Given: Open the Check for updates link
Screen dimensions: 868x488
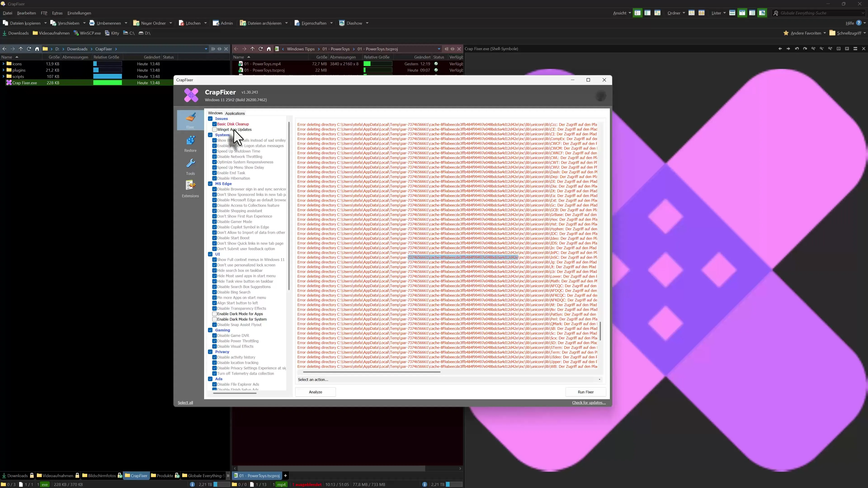Looking at the screenshot, I should 588,402.
